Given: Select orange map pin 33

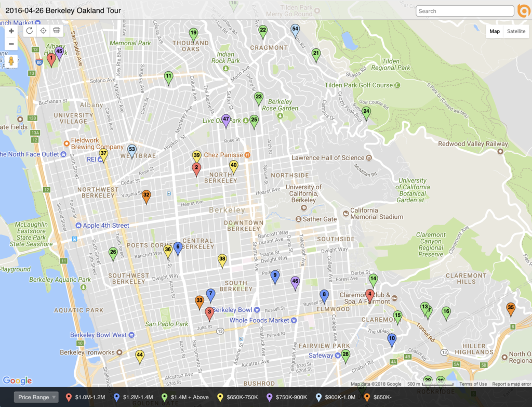Looking at the screenshot, I should point(199,303).
